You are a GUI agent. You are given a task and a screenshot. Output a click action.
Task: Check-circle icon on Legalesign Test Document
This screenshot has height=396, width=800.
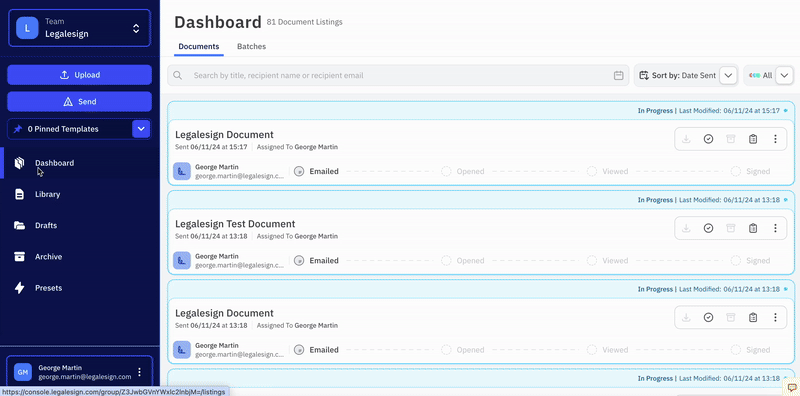708,228
